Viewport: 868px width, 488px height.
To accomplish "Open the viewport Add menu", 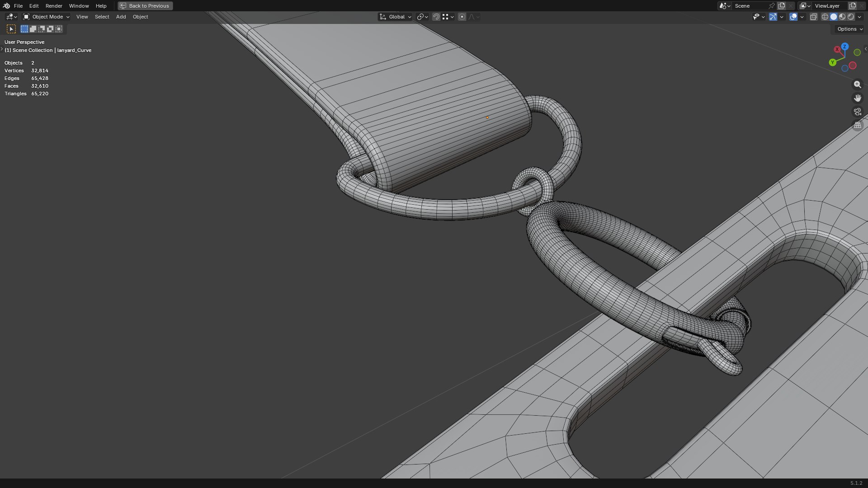I will 121,17.
